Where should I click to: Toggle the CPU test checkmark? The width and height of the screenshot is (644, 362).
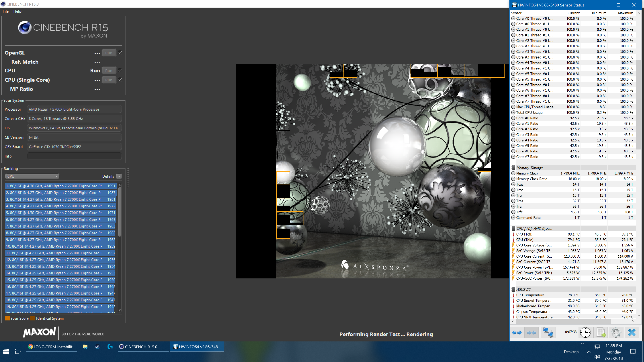[120, 70]
